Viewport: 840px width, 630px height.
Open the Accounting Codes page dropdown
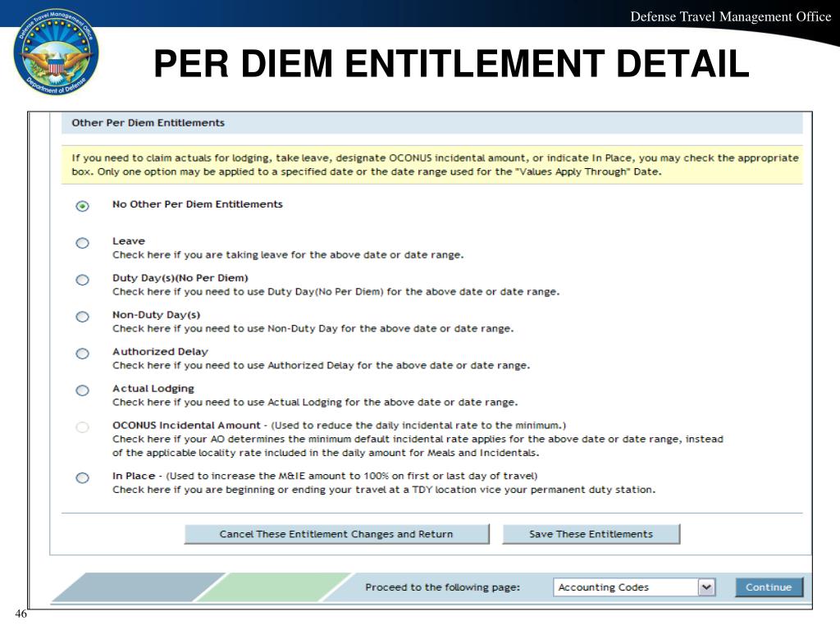(x=634, y=587)
